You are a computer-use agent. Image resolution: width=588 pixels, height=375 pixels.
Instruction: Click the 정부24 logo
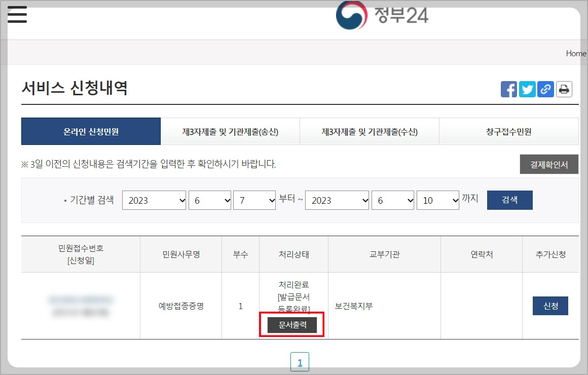(x=382, y=15)
